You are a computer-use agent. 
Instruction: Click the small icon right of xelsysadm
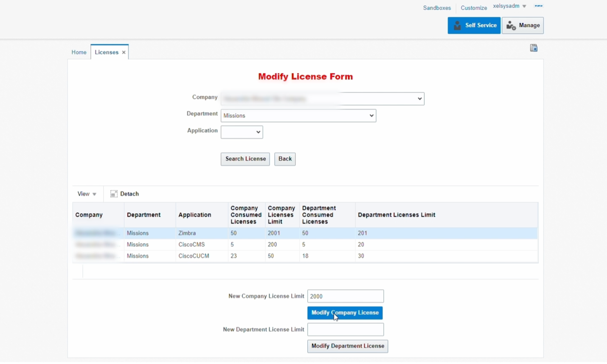pos(539,6)
